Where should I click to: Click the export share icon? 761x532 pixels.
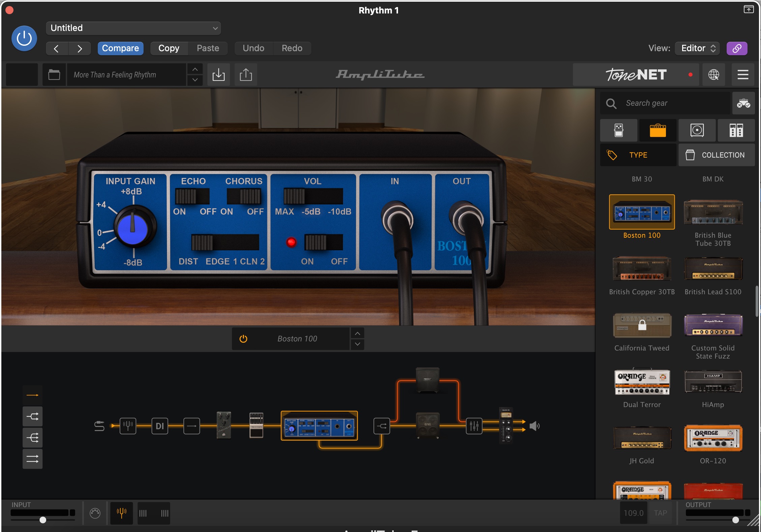coord(246,74)
